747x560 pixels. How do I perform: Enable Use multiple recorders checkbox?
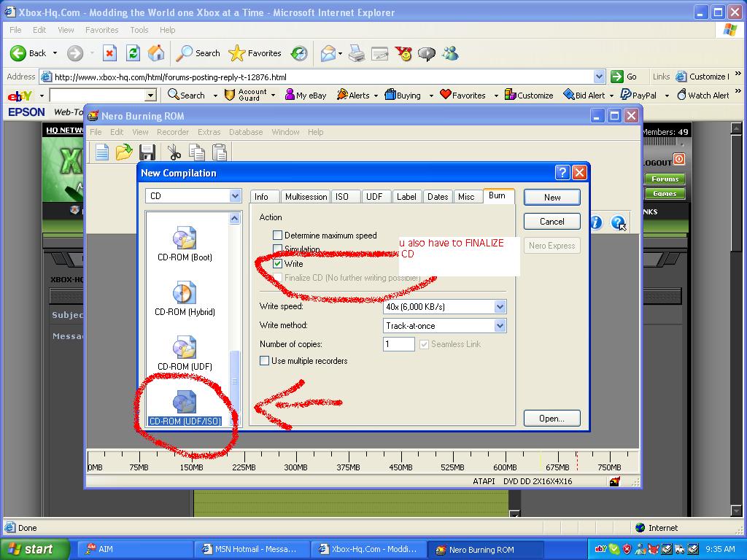coord(264,361)
